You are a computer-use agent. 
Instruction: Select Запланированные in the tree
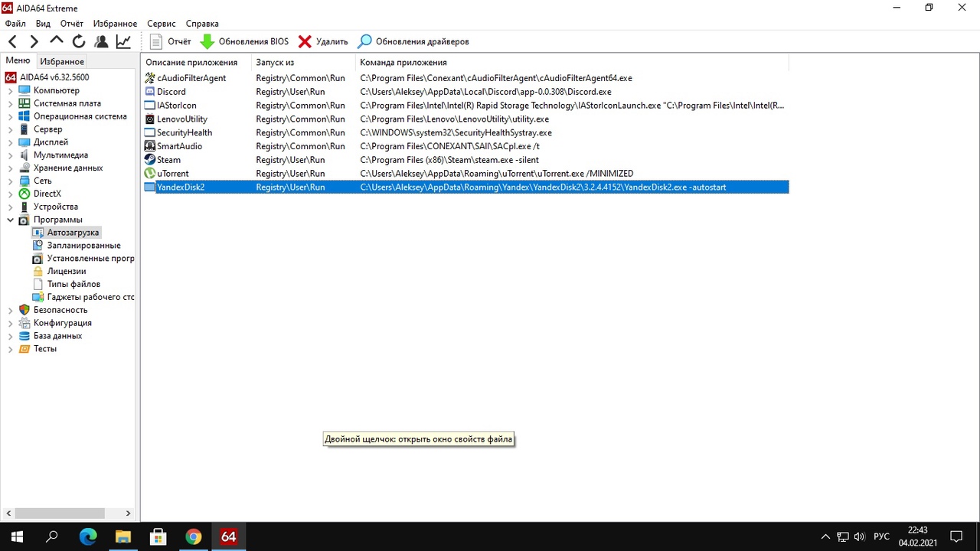83,246
